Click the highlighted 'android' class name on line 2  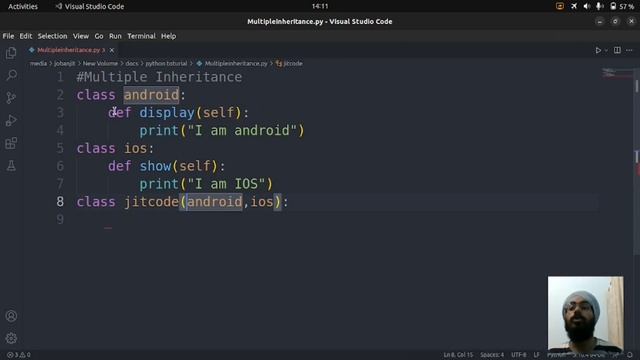pos(151,95)
